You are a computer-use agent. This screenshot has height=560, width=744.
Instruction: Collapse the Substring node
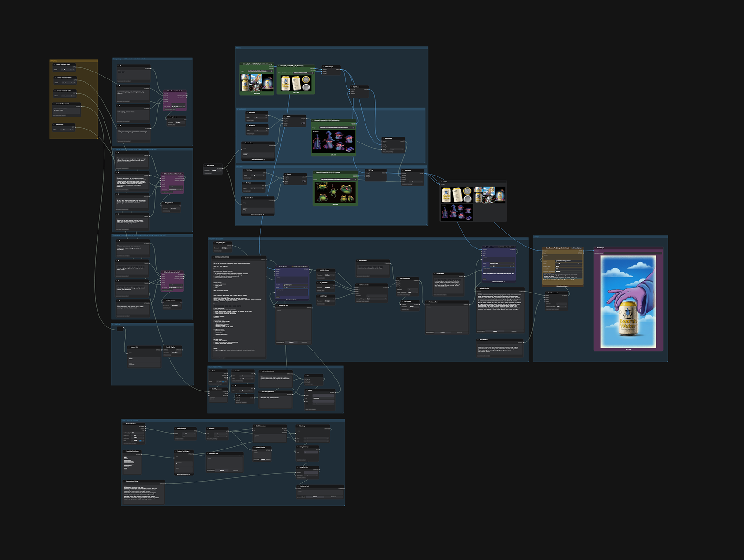point(297,426)
